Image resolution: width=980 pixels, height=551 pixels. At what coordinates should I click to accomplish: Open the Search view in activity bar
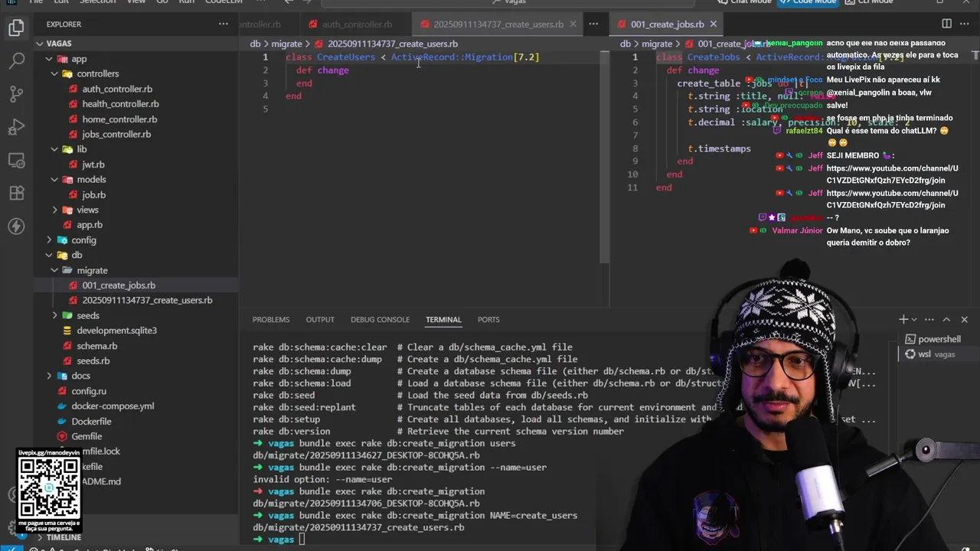16,61
